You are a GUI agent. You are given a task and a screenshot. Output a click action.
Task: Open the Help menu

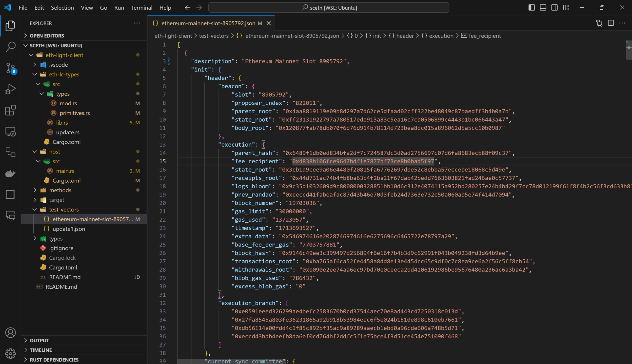click(x=165, y=8)
